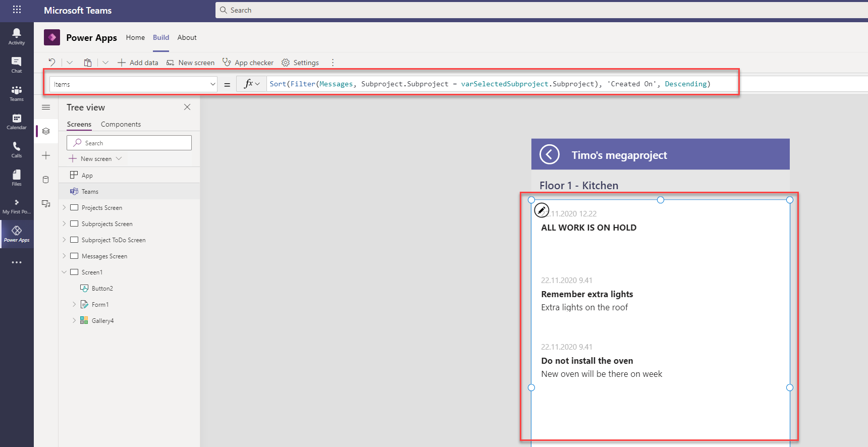Open the Items property dropdown
868x447 pixels.
[x=212, y=84]
